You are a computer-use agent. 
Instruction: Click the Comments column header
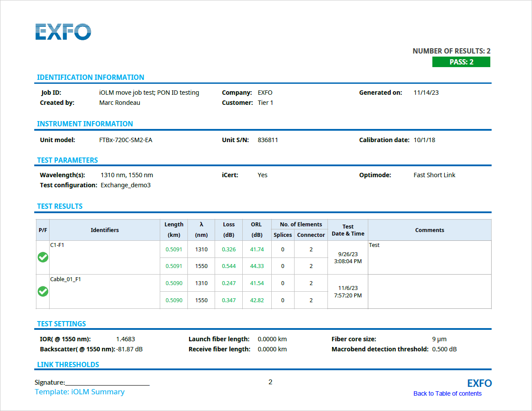point(430,230)
